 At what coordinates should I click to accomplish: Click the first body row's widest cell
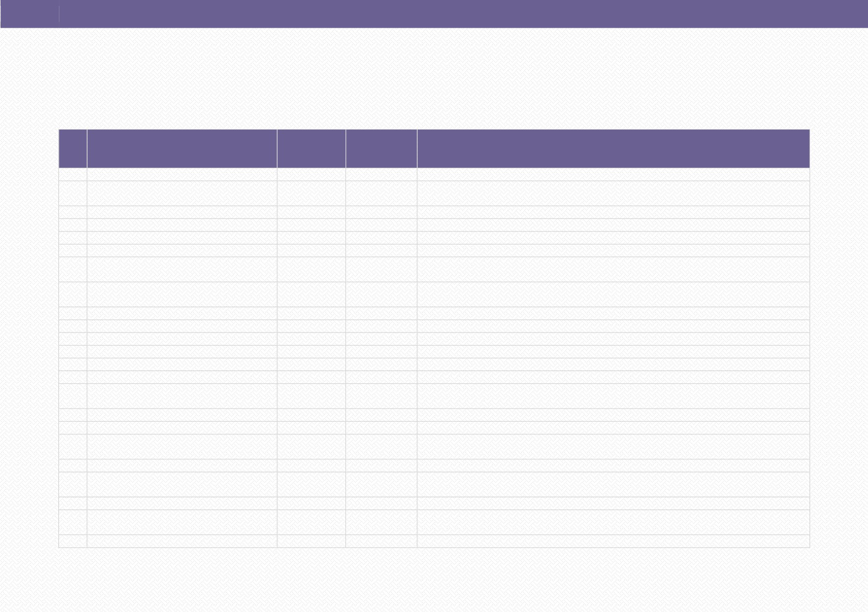pyautogui.click(x=613, y=175)
